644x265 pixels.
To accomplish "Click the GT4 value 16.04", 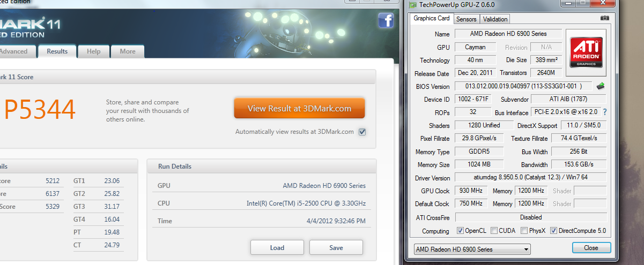I will [x=112, y=219].
